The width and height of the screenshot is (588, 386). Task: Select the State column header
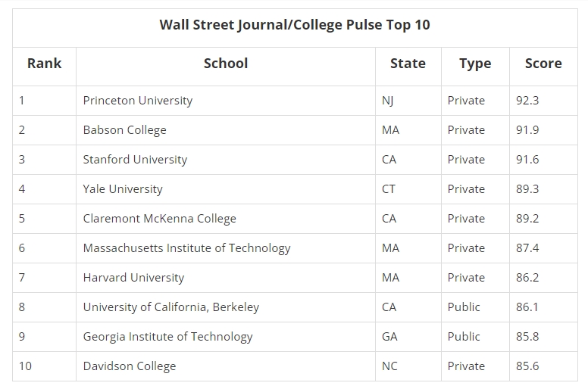tap(408, 64)
